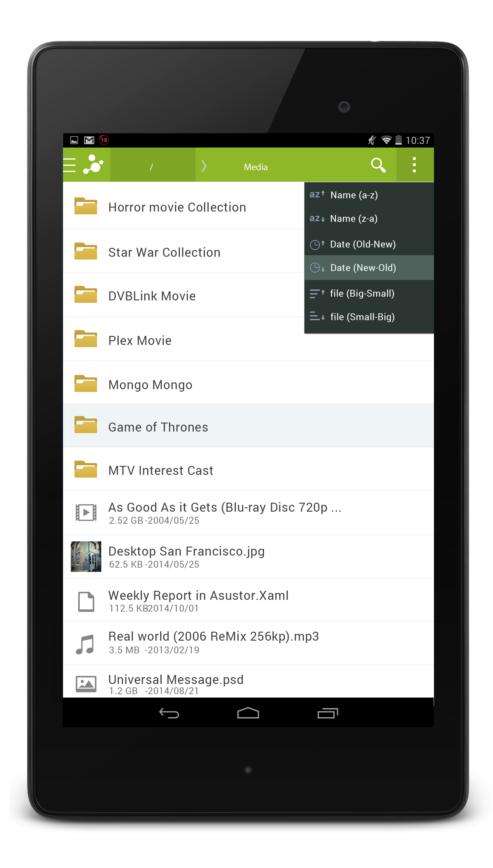Click the size descending bars icon
Screen dimensions: 493x868
click(317, 293)
